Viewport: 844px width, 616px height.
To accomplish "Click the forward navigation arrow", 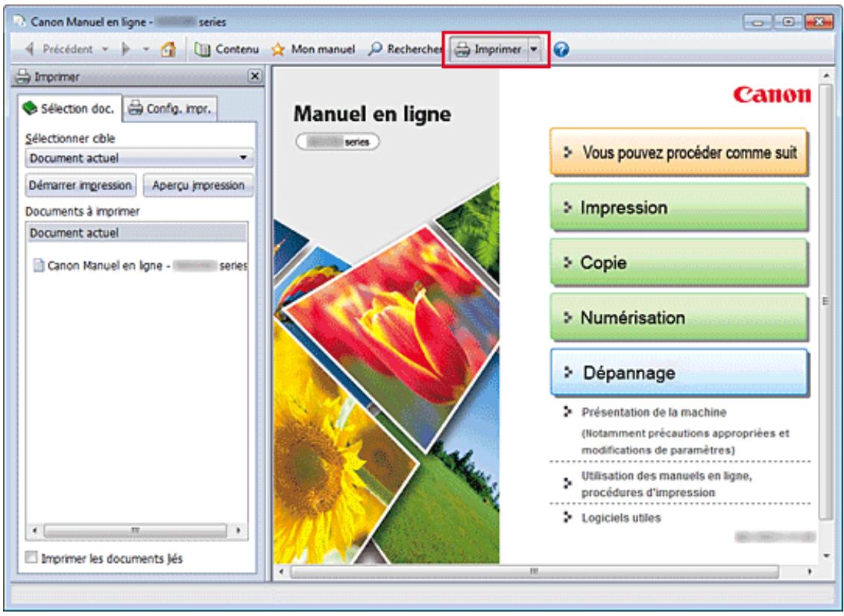I will [x=127, y=49].
